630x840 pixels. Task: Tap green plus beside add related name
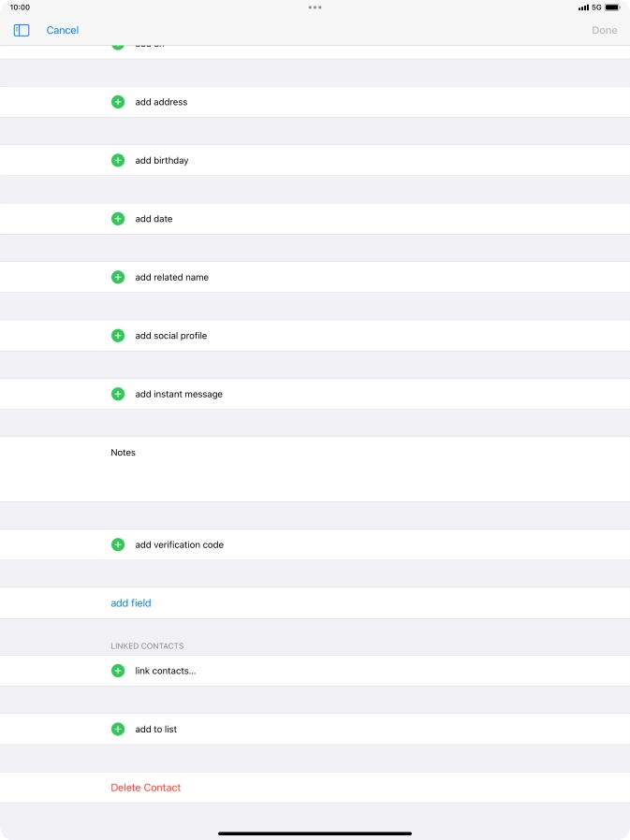tap(118, 278)
